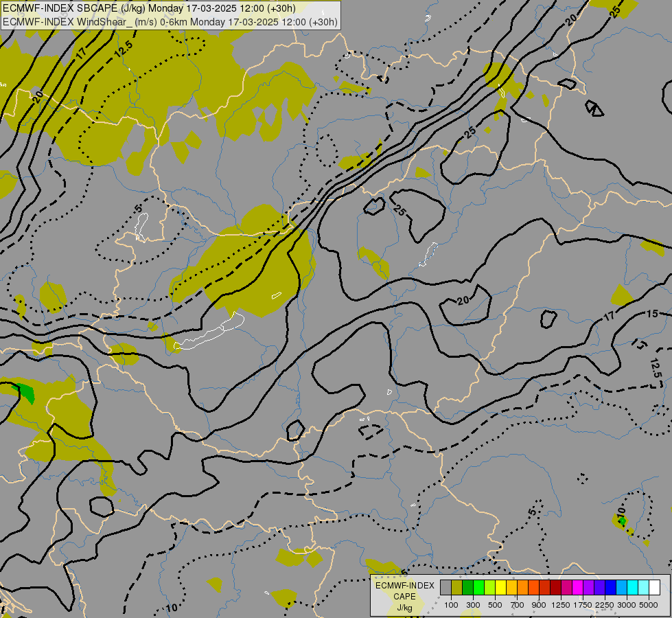Select the white swatch at legend end
This screenshot has height=618, width=672.
[x=654, y=587]
